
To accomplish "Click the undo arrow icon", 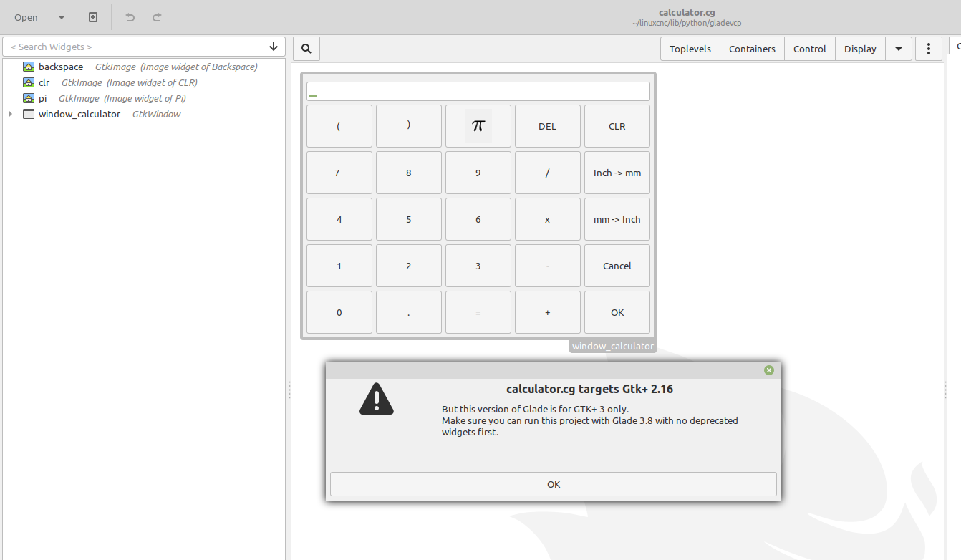I will click(x=130, y=17).
